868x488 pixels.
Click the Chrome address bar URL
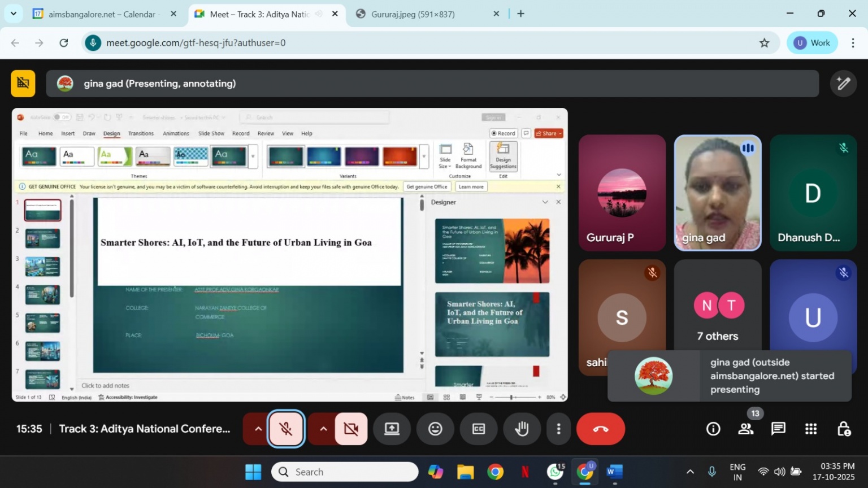click(196, 43)
